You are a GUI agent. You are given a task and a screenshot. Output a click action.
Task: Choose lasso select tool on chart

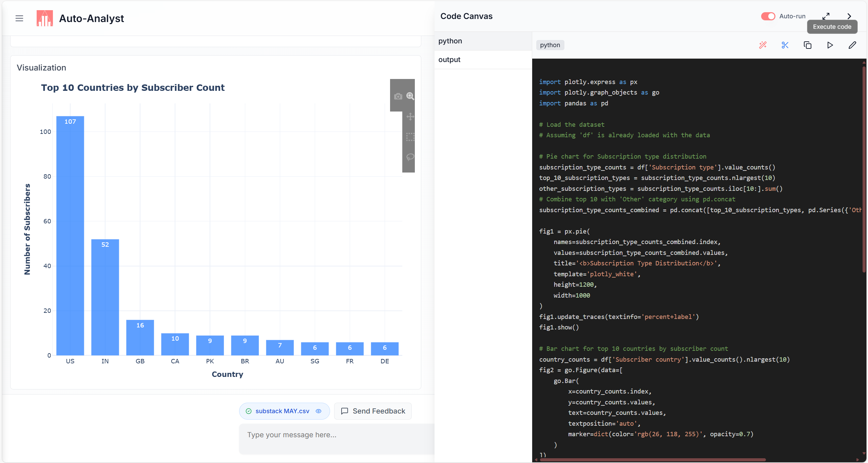pos(410,157)
